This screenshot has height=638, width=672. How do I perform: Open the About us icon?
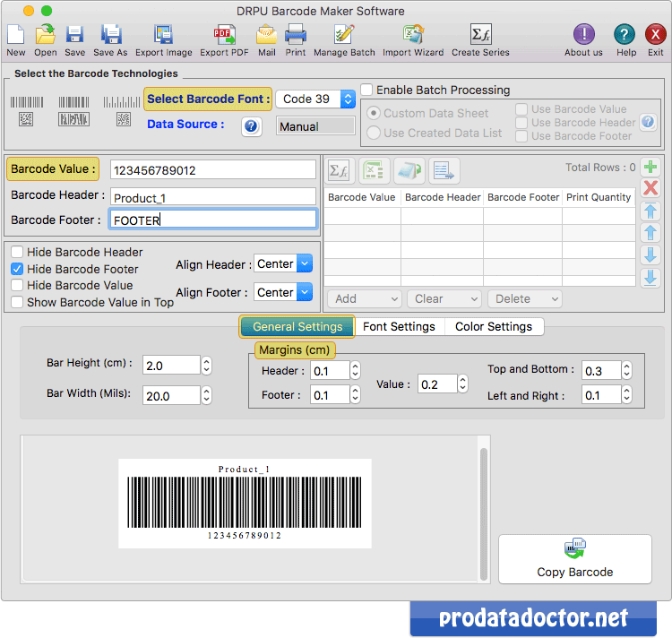(x=583, y=35)
